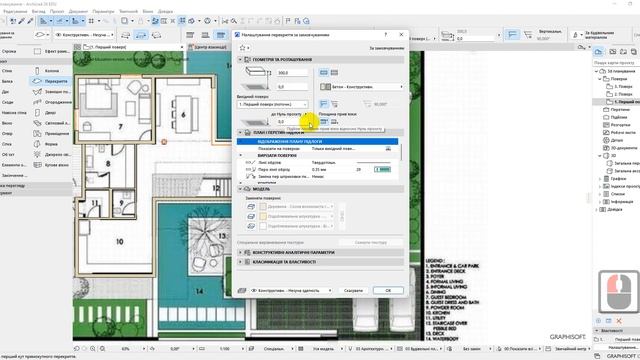Select the Lamp (Джерело св...) tool in toolbox
The image size is (640, 360).
[x=51, y=155]
